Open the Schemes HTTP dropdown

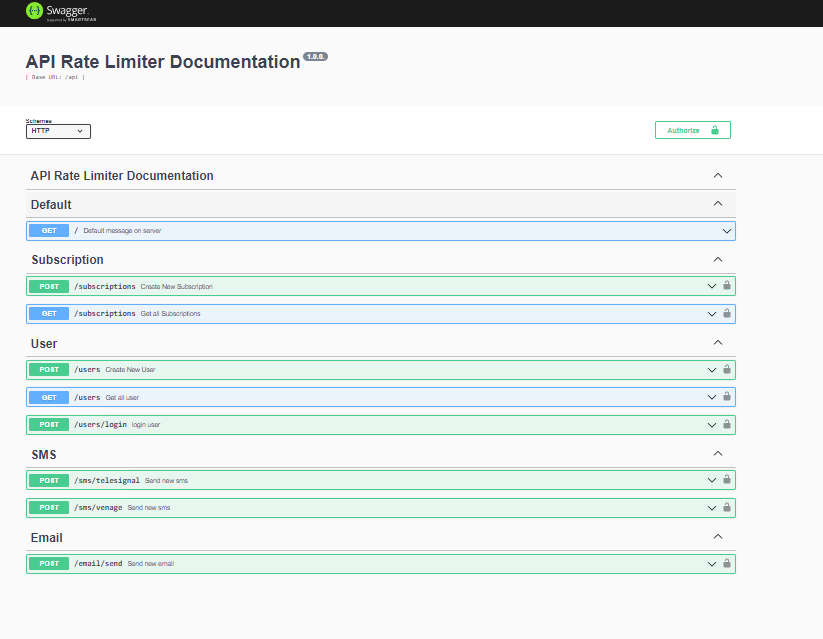[57, 130]
